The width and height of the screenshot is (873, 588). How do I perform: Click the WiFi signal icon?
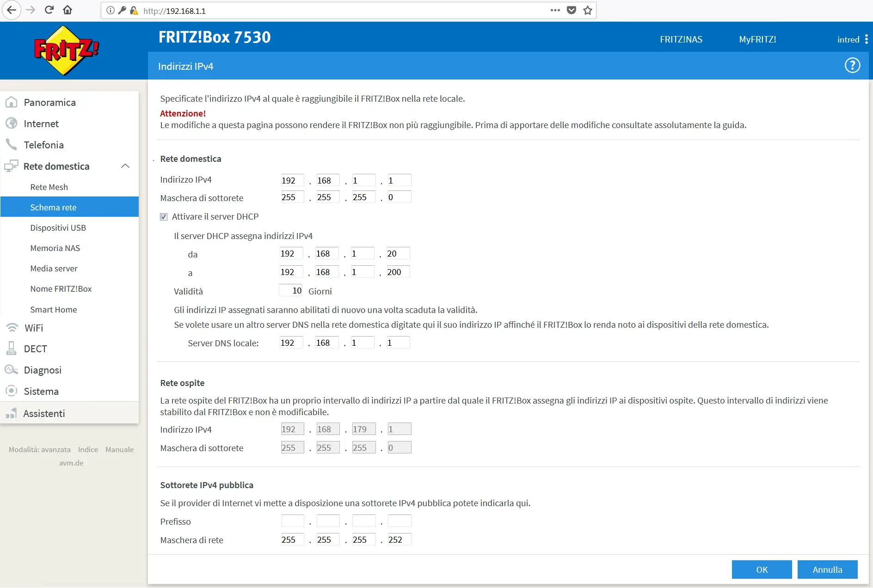click(12, 328)
